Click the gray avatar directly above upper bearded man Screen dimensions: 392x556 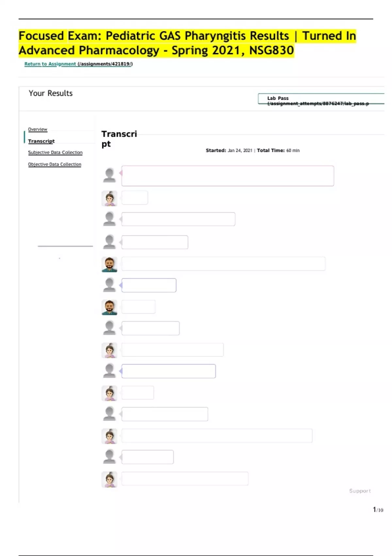(109, 242)
